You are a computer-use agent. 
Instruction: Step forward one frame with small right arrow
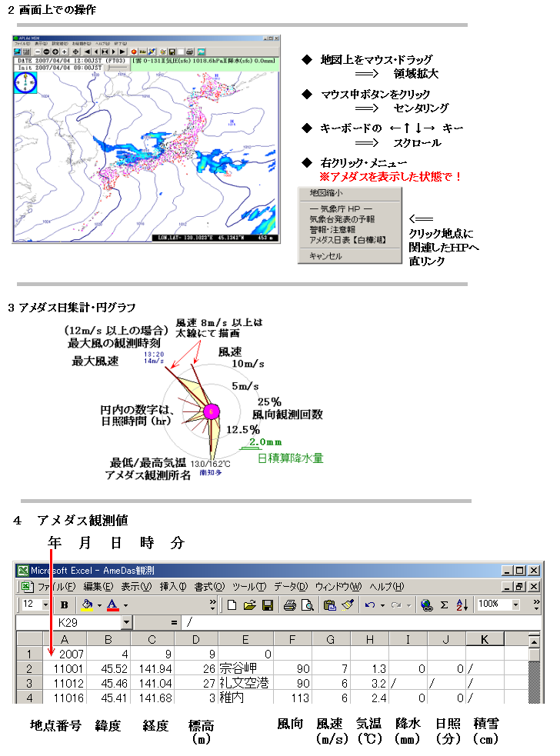pyautogui.click(x=113, y=52)
